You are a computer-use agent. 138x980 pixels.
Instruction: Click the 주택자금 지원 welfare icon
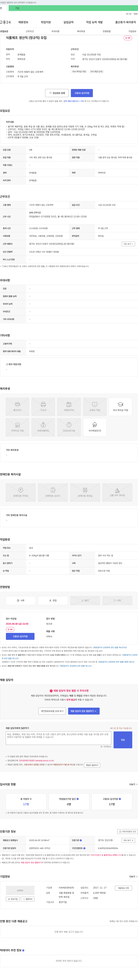[x=17, y=427]
